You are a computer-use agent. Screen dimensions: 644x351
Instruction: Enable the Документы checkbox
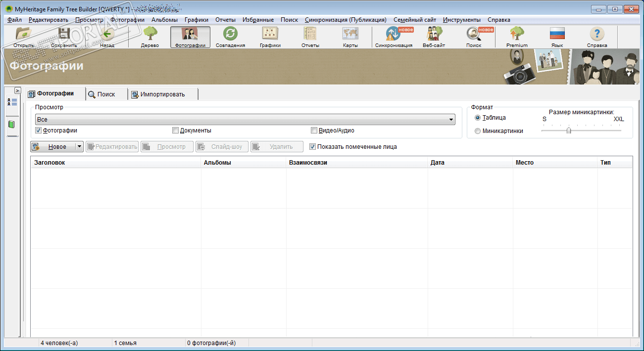pos(175,131)
